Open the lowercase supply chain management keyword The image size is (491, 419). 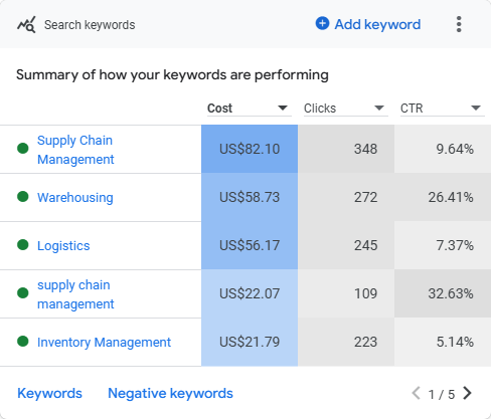[76, 294]
